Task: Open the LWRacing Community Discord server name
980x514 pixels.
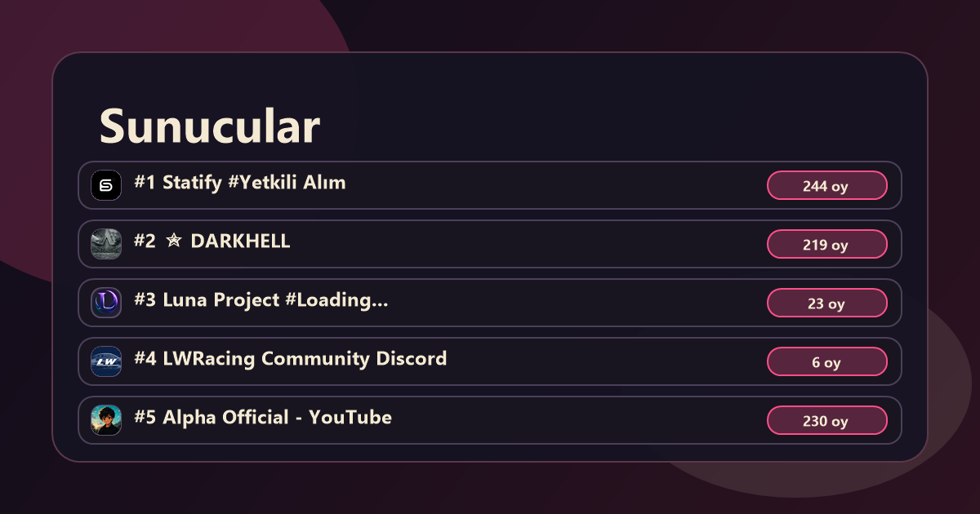Action: [291, 359]
